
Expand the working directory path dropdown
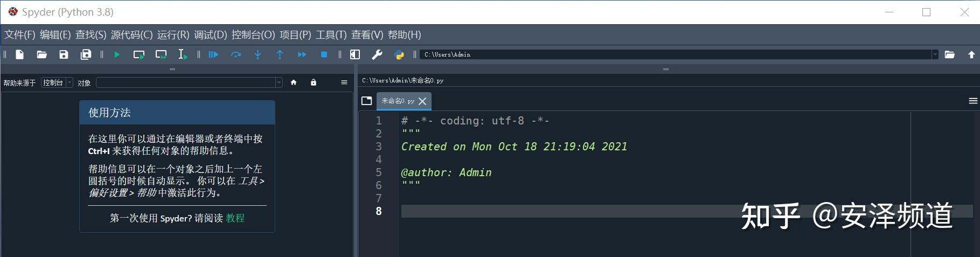[935, 54]
